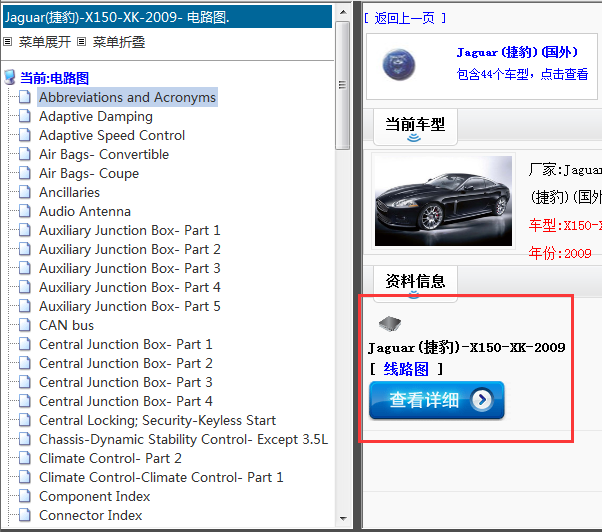Viewport: 602px width, 532px height.
Task: Click the round Jaguar brand logo
Action: pos(399,64)
